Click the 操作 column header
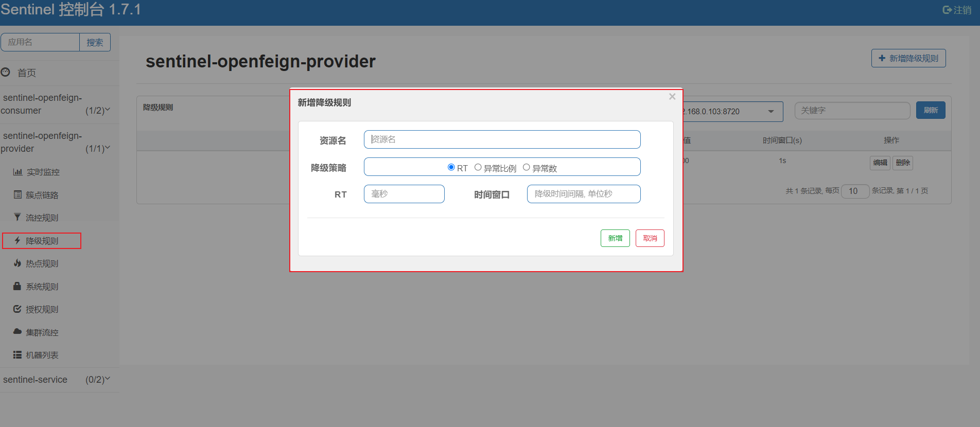 [891, 140]
